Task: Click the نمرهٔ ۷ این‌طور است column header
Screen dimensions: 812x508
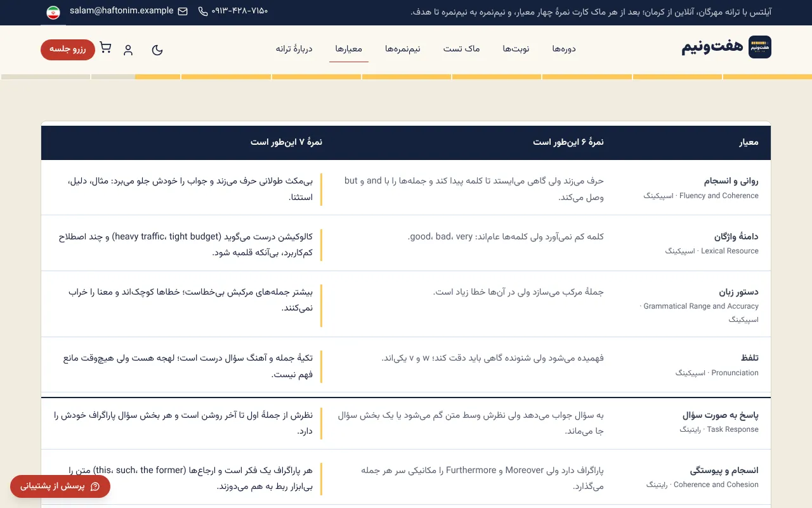Action: (286, 142)
